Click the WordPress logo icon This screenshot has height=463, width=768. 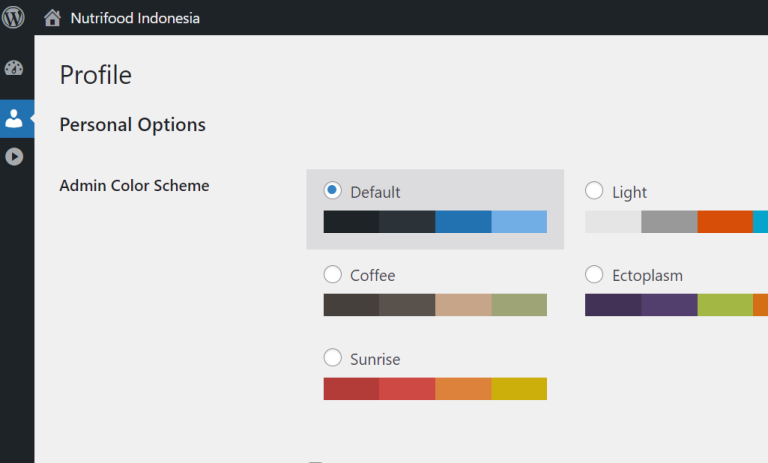coord(15,17)
